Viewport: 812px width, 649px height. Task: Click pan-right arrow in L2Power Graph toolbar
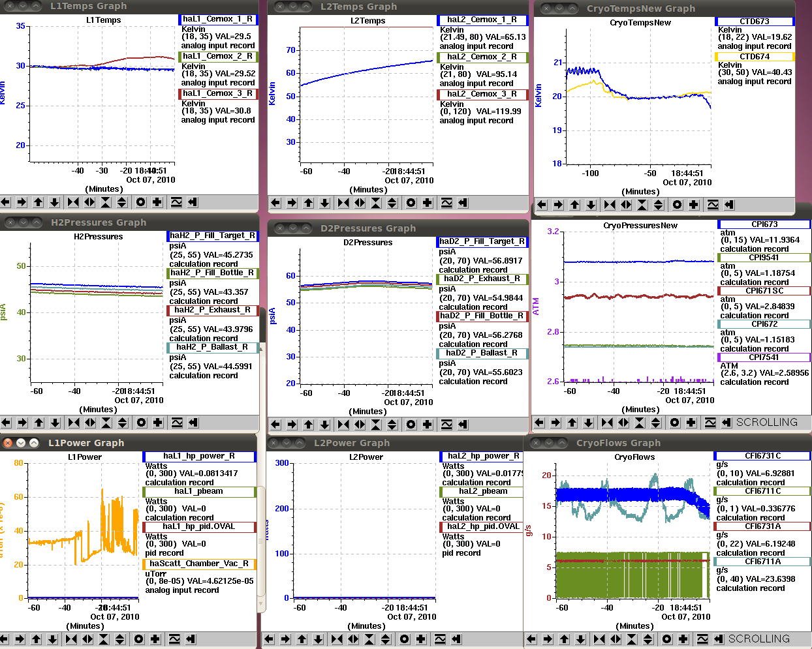click(285, 639)
